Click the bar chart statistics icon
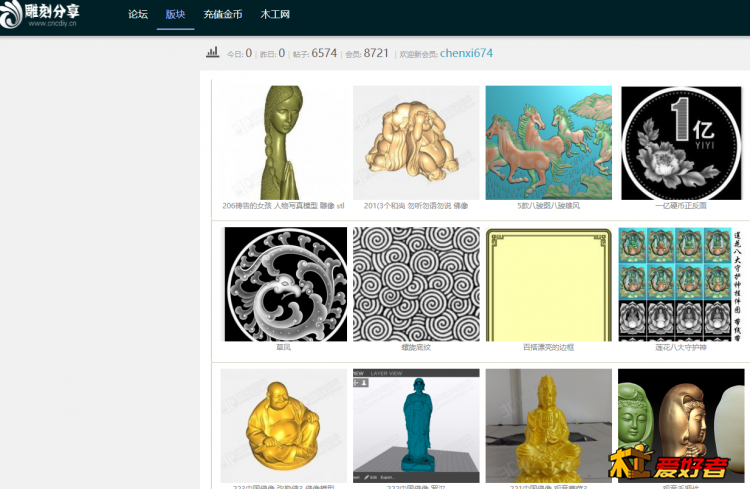Image resolution: width=750 pixels, height=489 pixels. tap(212, 52)
